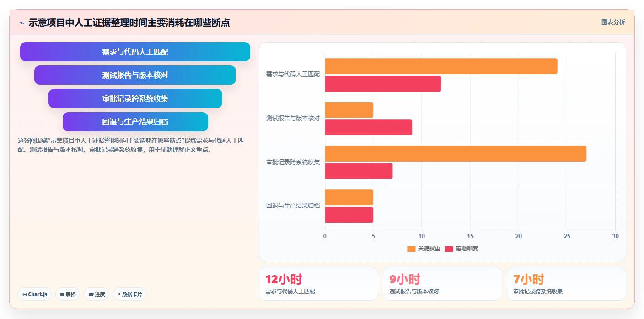Select the 审批记录跨系统收集 funnel stage
Viewport: 644px width, 319px height.
click(135, 98)
